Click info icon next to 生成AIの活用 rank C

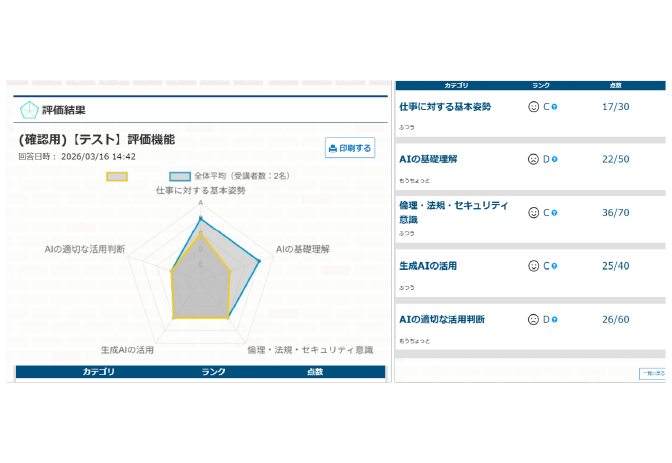pyautogui.click(x=554, y=266)
